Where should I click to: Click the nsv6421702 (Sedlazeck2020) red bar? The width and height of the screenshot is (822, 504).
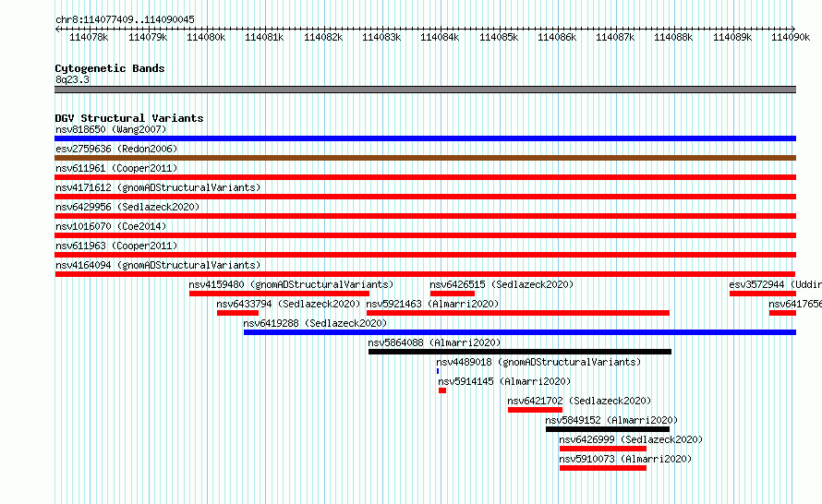(536, 410)
